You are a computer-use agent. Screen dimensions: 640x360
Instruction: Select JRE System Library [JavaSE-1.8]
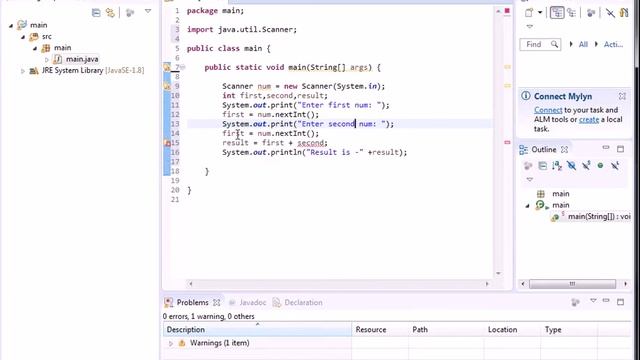coord(93,71)
